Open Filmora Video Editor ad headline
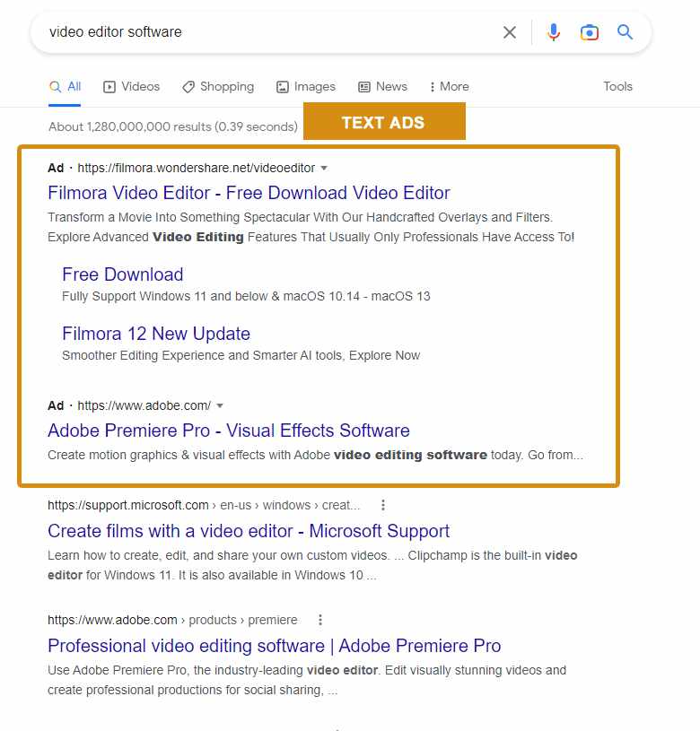 tap(249, 193)
